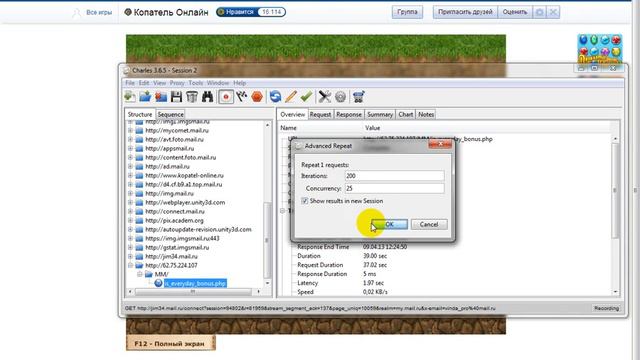Repeat the request using blue arrows icon
This screenshot has height=360, width=640.
(276, 97)
